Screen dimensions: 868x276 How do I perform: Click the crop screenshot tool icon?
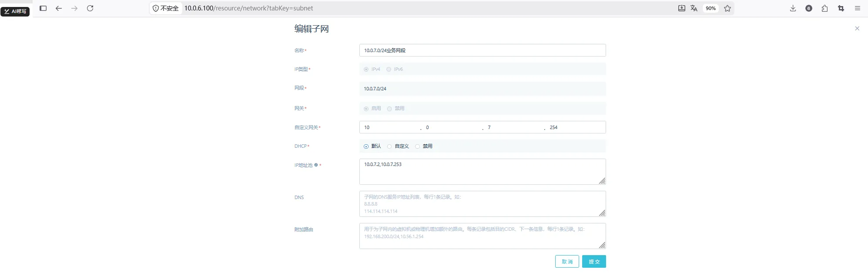841,8
